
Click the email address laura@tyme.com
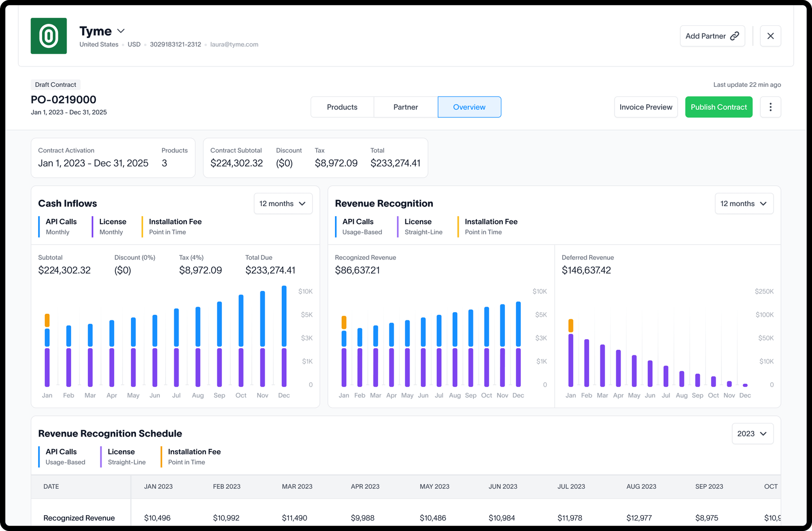point(234,44)
